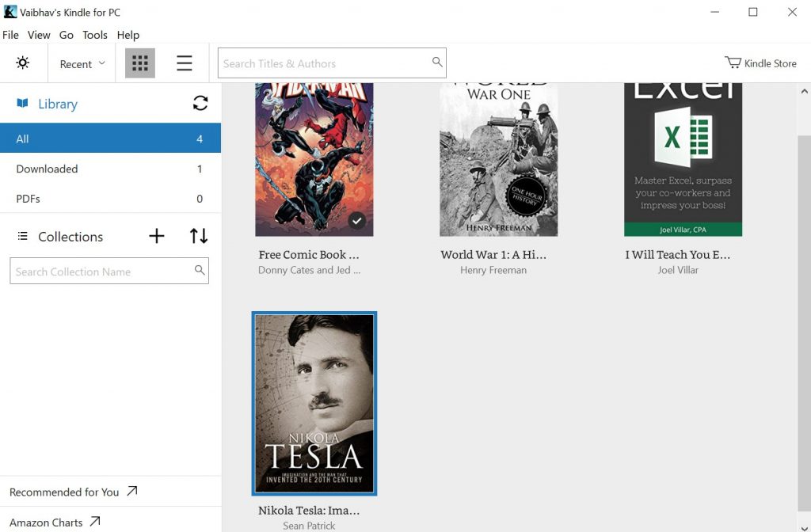The height and width of the screenshot is (532, 811).
Task: Click the magnifier in title search box
Action: tap(436, 63)
